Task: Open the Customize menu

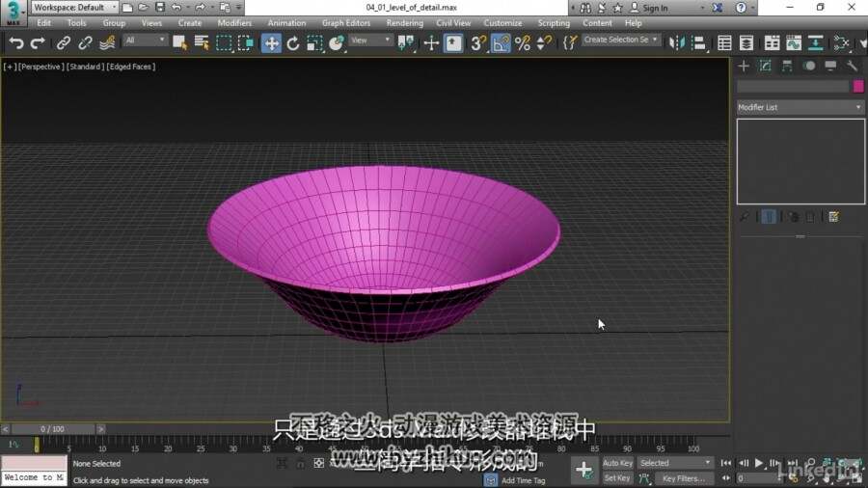Action: [502, 23]
